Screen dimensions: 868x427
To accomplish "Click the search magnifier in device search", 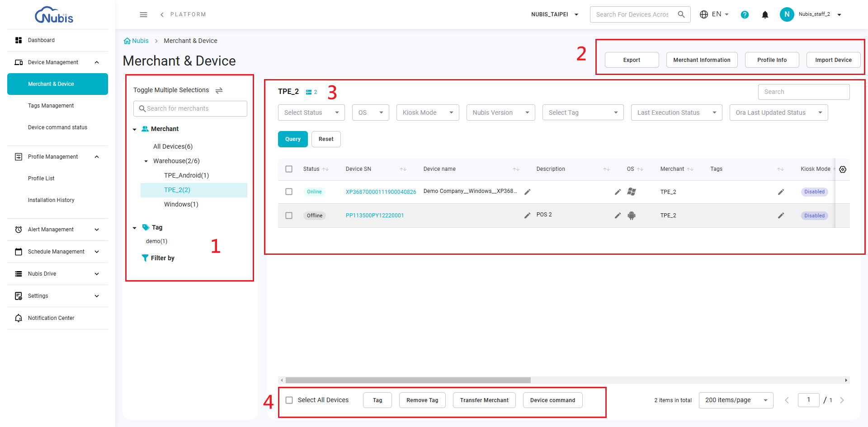I will point(681,14).
